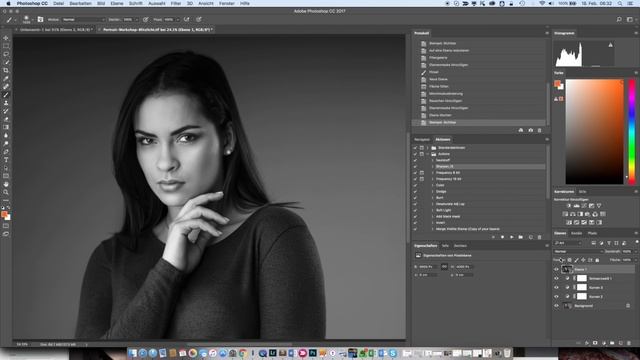Switch to the Kanäle tab
The width and height of the screenshot is (640, 360).
click(x=576, y=233)
